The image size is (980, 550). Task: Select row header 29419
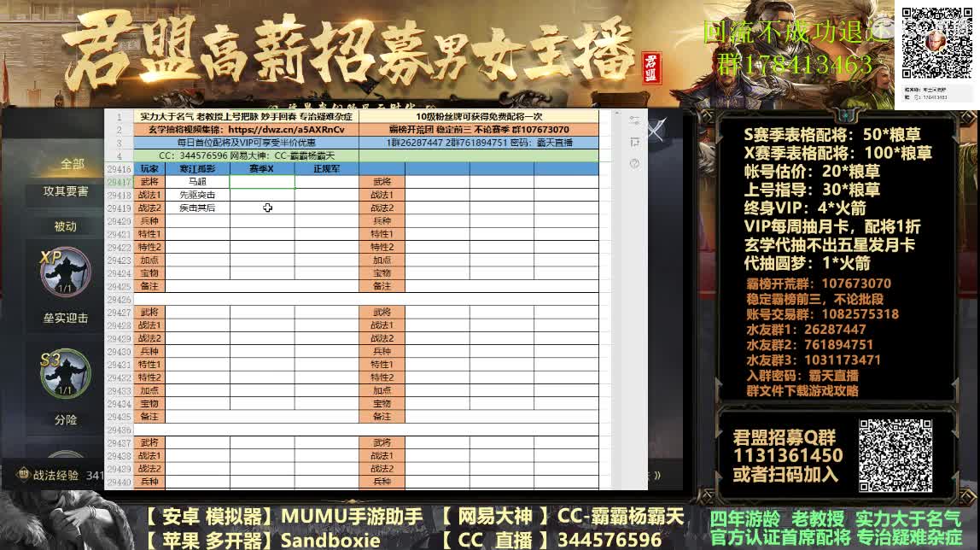[119, 208]
